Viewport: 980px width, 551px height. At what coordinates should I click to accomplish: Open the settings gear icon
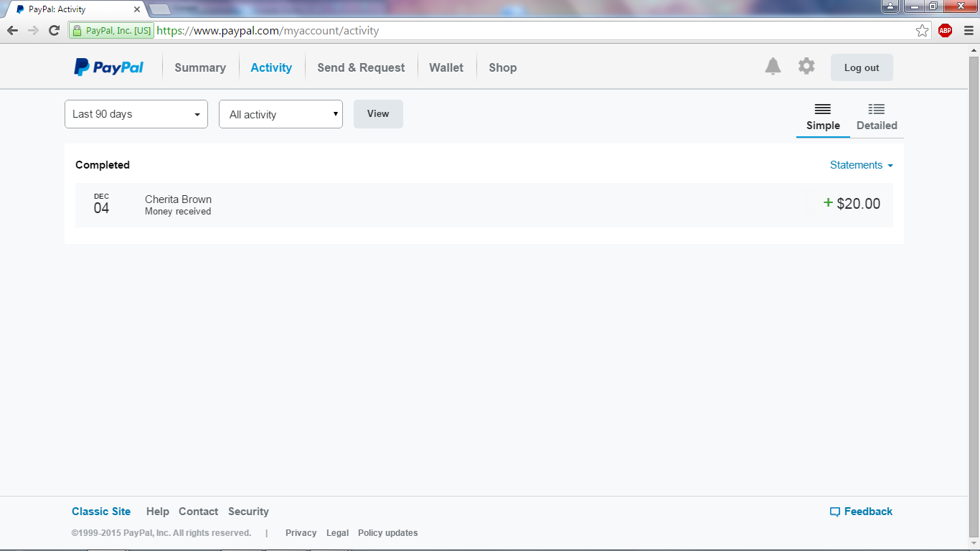806,66
